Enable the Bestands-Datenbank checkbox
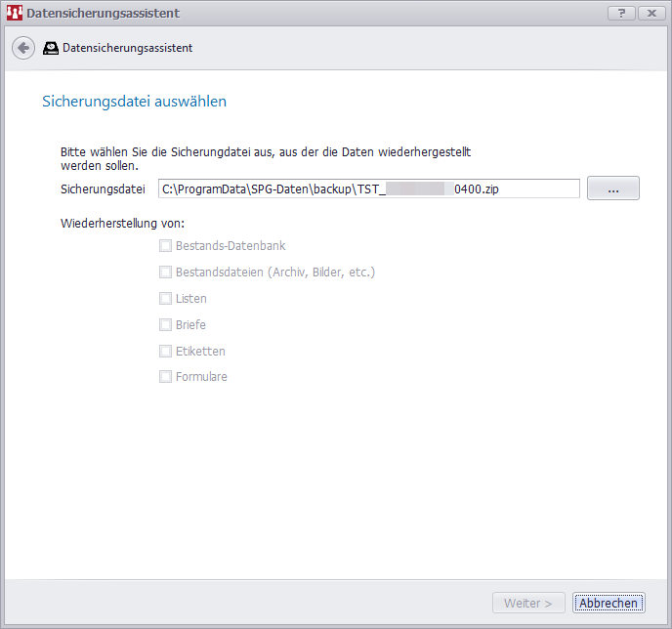 165,246
